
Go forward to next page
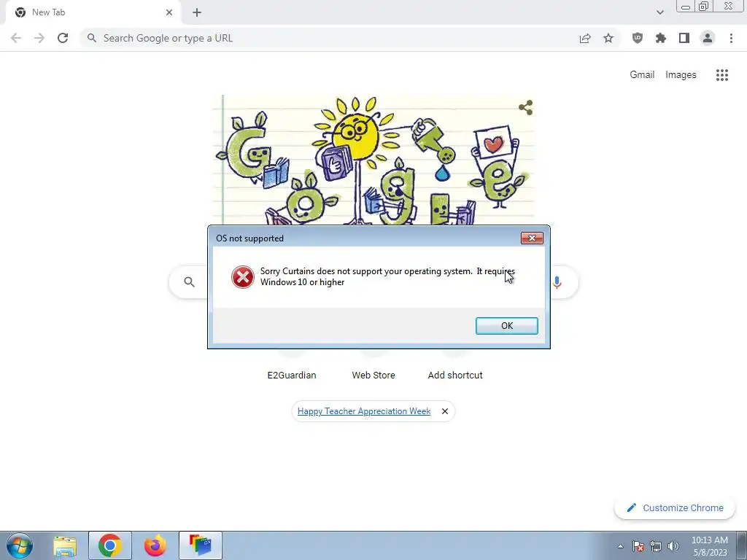(x=39, y=38)
